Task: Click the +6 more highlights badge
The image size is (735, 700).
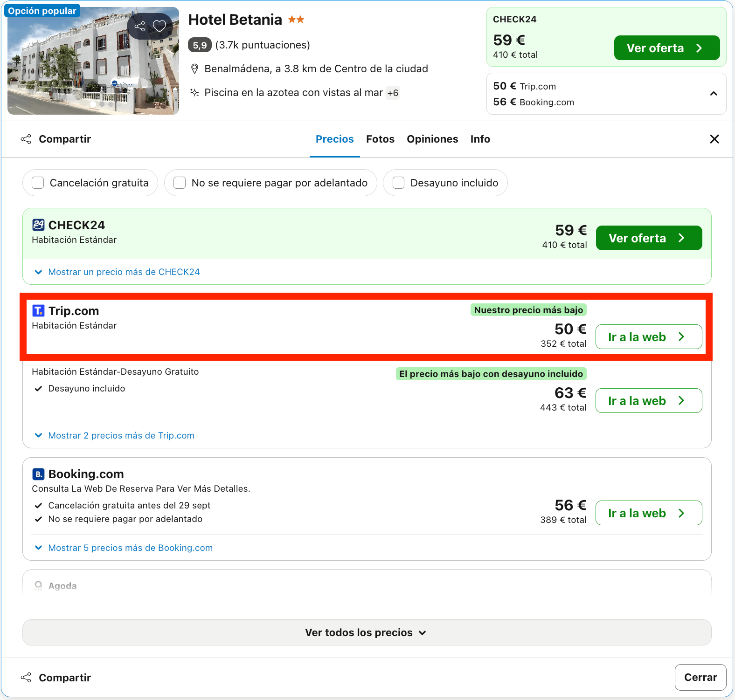Action: click(x=393, y=93)
